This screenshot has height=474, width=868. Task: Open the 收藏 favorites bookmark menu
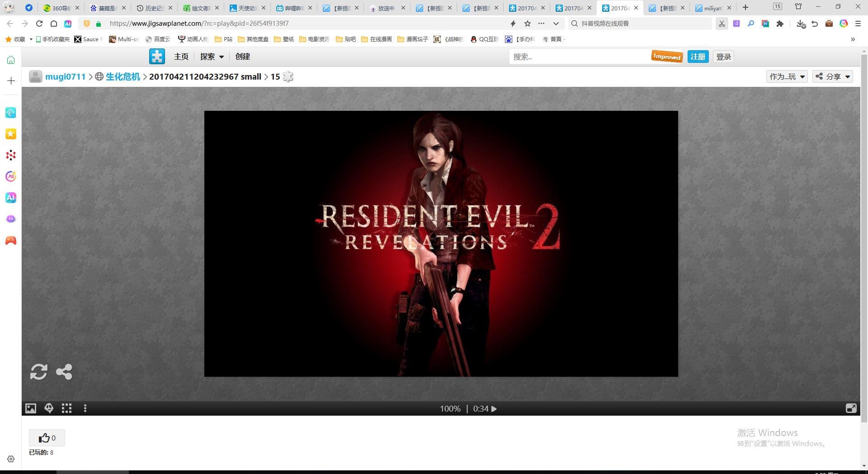[x=19, y=39]
